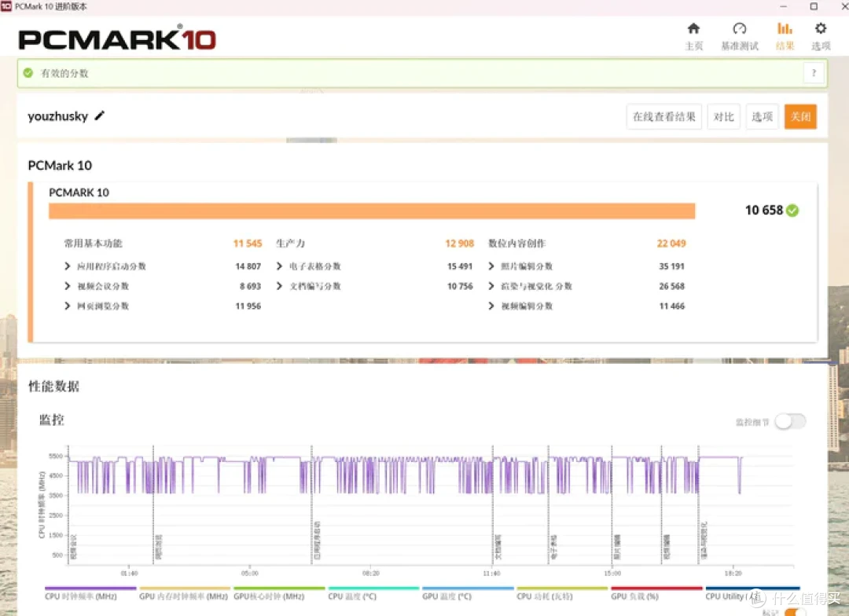Maximize the PCMark 10 window
The width and height of the screenshot is (849, 616).
[814, 6]
